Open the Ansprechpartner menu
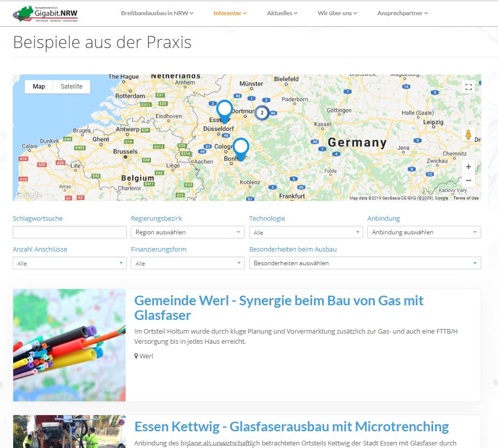Viewport: 498px width, 448px height. (x=402, y=13)
